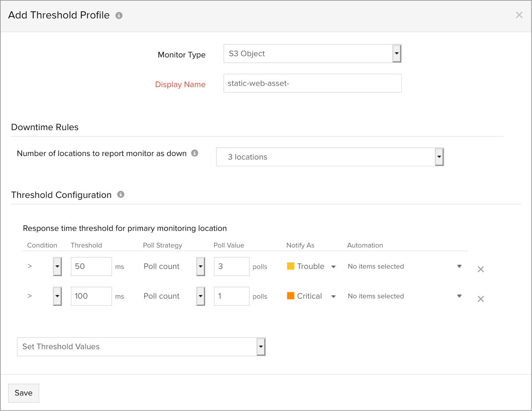This screenshot has height=411, width=532.
Task: Change the Poll Strategy for the first rule
Action: (200, 266)
